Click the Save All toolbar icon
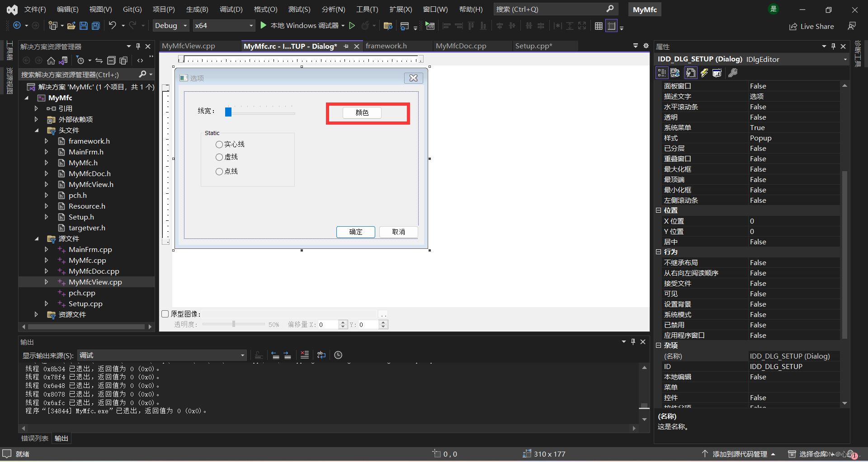This screenshot has height=462, width=868. tap(96, 26)
